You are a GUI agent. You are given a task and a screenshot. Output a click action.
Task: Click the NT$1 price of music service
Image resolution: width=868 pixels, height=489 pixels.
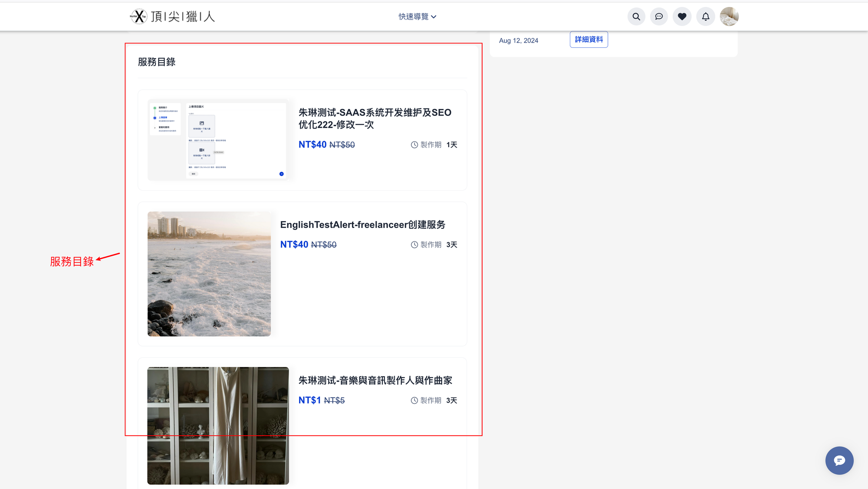309,400
